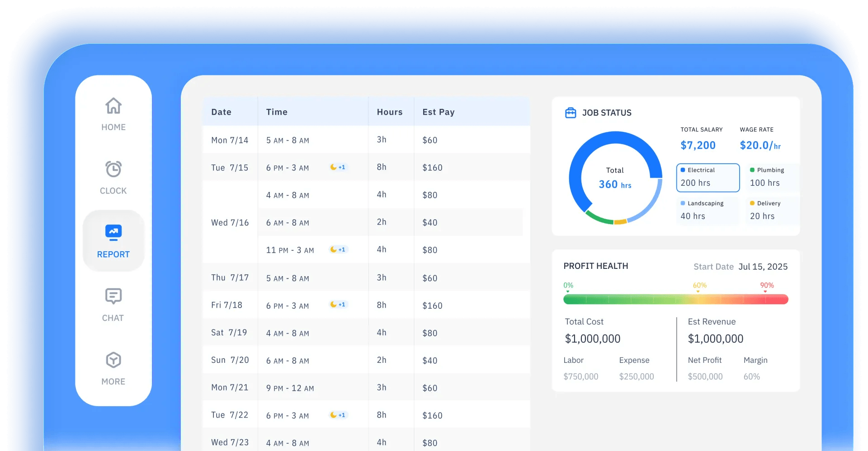The image size is (868, 451).
Task: Click overnight moon badge on Tue 7/22
Action: 338,415
